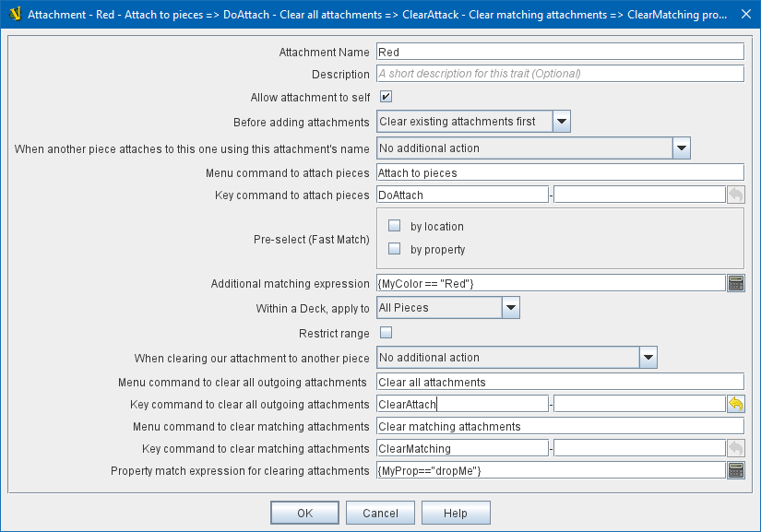761x532 pixels.
Task: Uncheck Allow attachment to self
Action: (386, 97)
